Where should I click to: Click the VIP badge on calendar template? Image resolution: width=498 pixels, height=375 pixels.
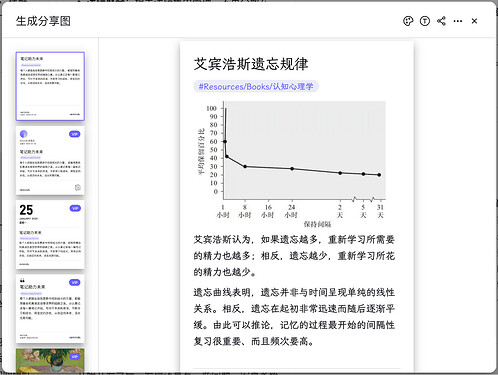[75, 208]
